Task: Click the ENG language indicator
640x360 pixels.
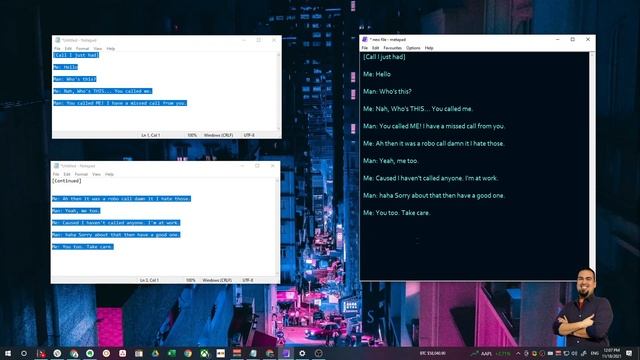Action: 595,353
